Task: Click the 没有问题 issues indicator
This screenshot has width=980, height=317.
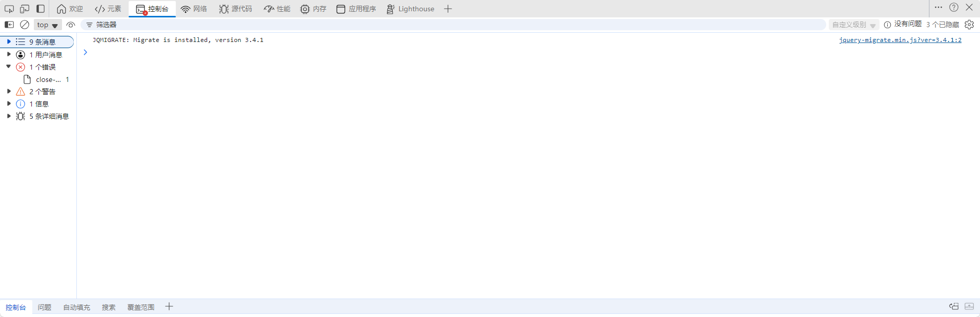Action: (x=903, y=24)
